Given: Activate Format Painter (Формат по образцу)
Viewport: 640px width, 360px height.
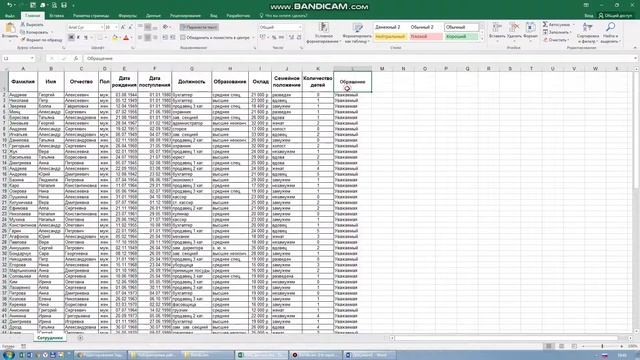Looking at the screenshot, I should pos(41,40).
